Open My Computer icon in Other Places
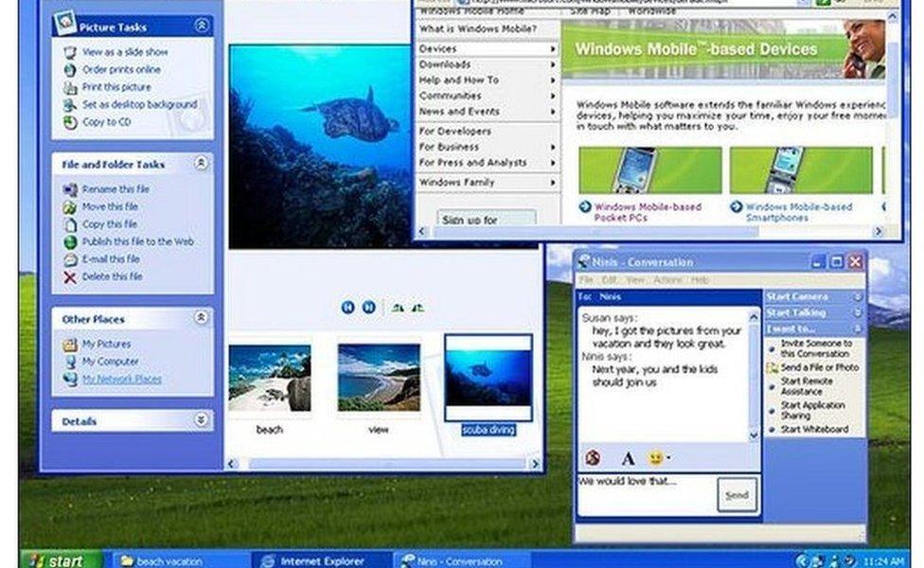 [70, 362]
